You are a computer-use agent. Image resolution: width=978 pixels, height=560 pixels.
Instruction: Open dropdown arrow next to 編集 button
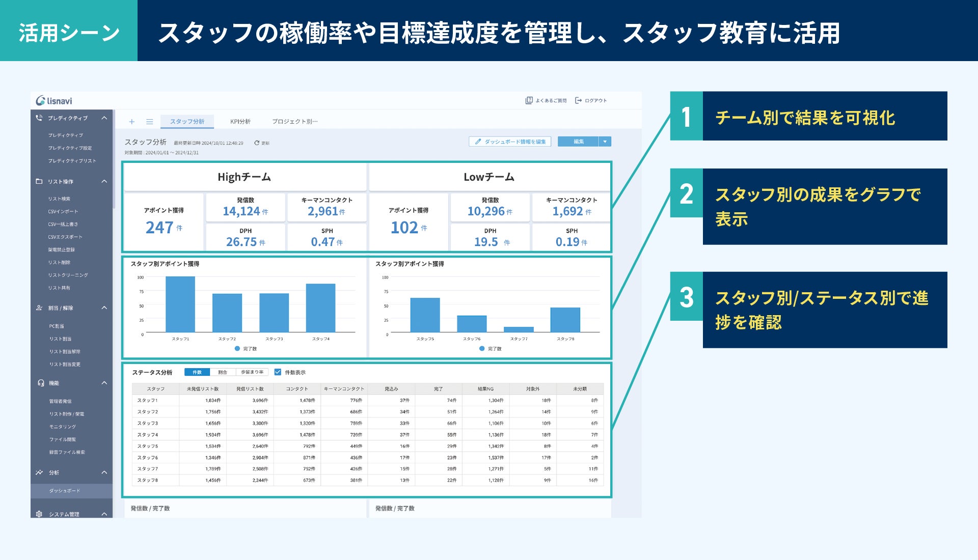(605, 142)
